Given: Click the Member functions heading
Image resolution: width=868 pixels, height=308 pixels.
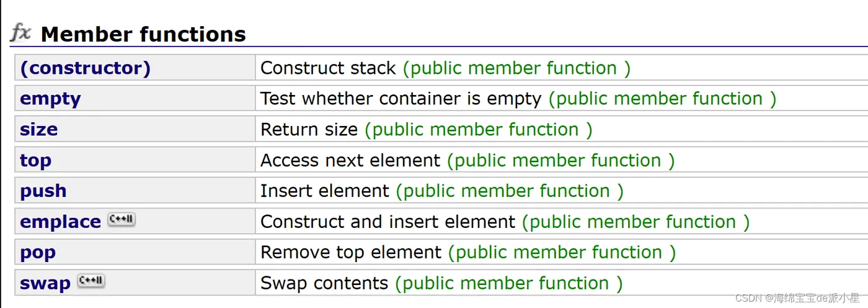Looking at the screenshot, I should 143,34.
